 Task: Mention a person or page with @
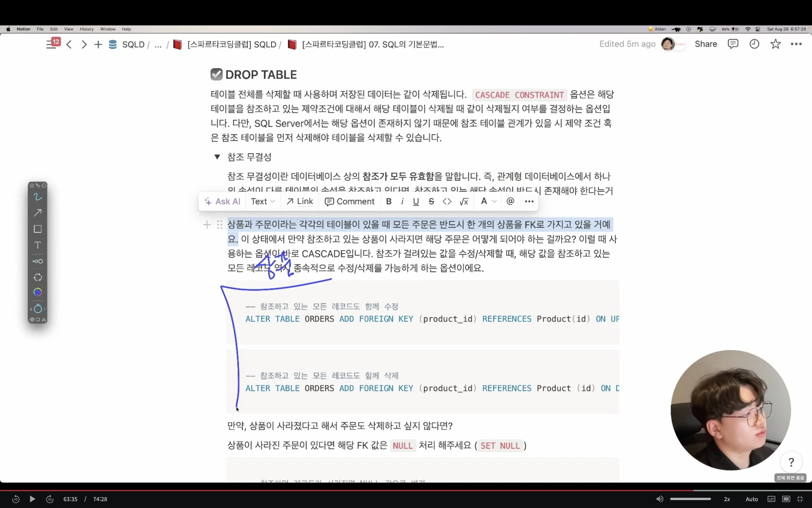pyautogui.click(x=510, y=201)
